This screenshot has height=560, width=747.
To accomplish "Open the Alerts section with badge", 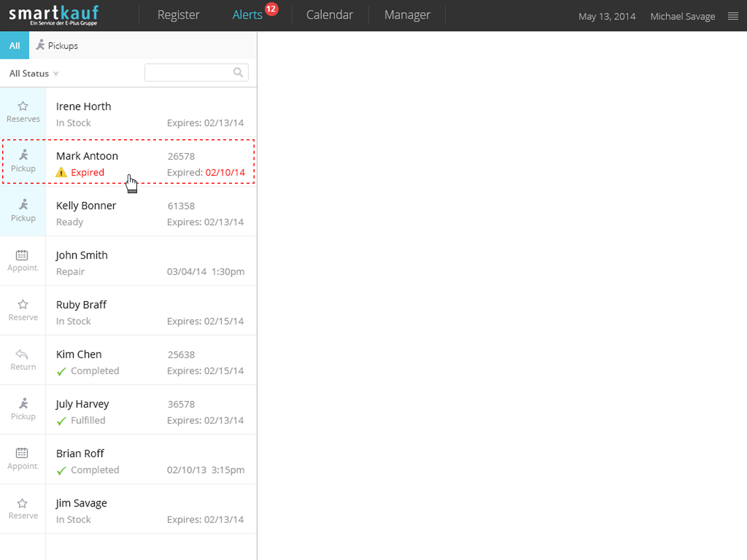I will click(x=248, y=15).
